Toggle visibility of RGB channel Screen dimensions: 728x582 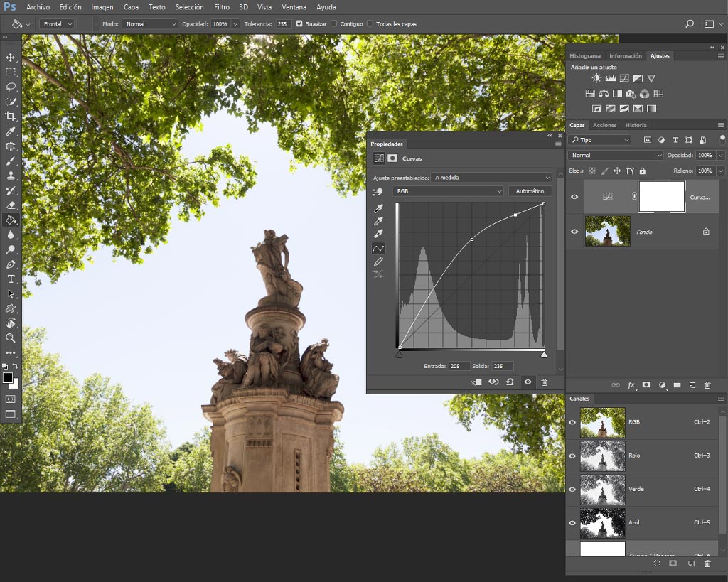point(572,422)
